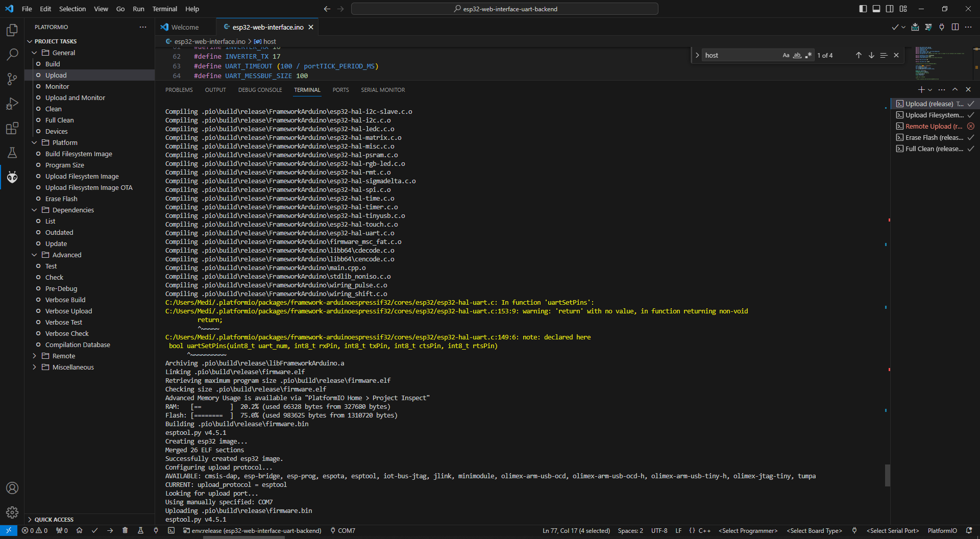Image resolution: width=980 pixels, height=539 pixels.
Task: Switch to the Serial Monitor panel tab
Action: (382, 90)
